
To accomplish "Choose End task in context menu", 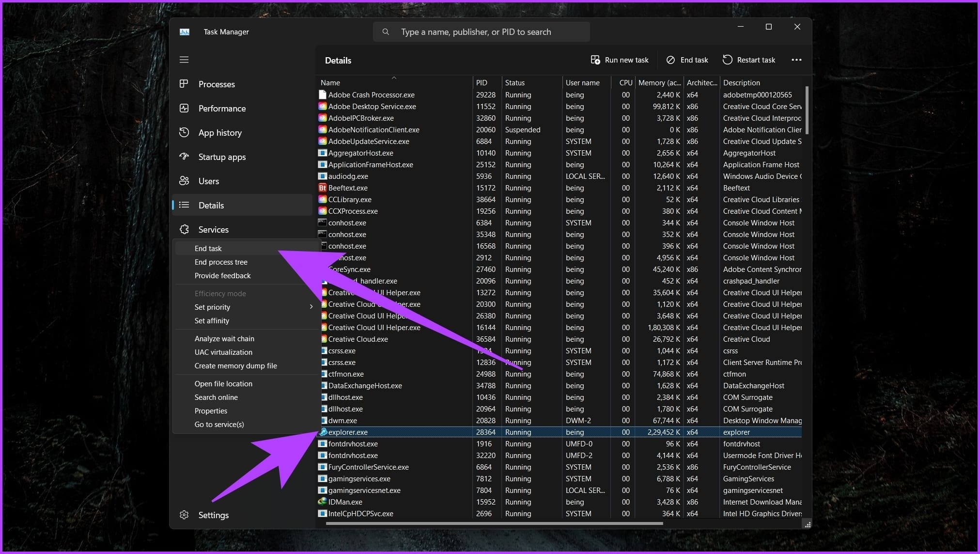I will click(x=208, y=248).
